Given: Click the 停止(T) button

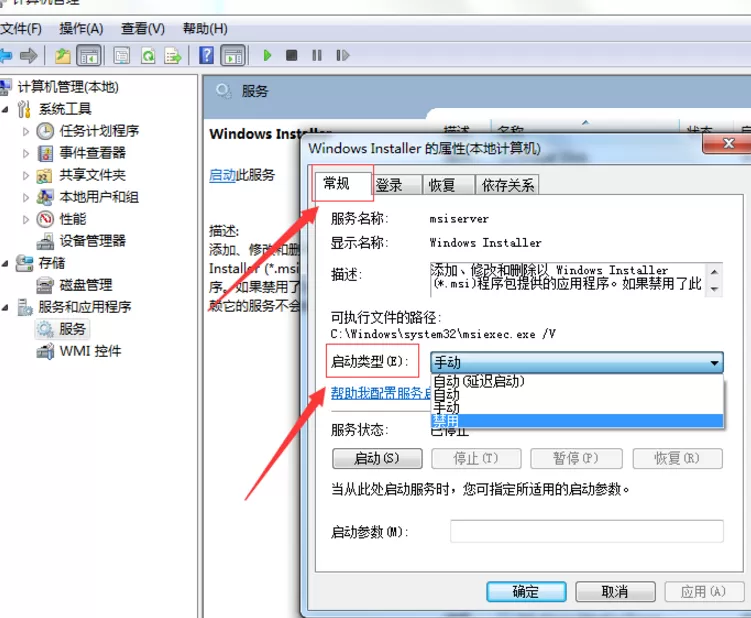Looking at the screenshot, I should [x=476, y=458].
